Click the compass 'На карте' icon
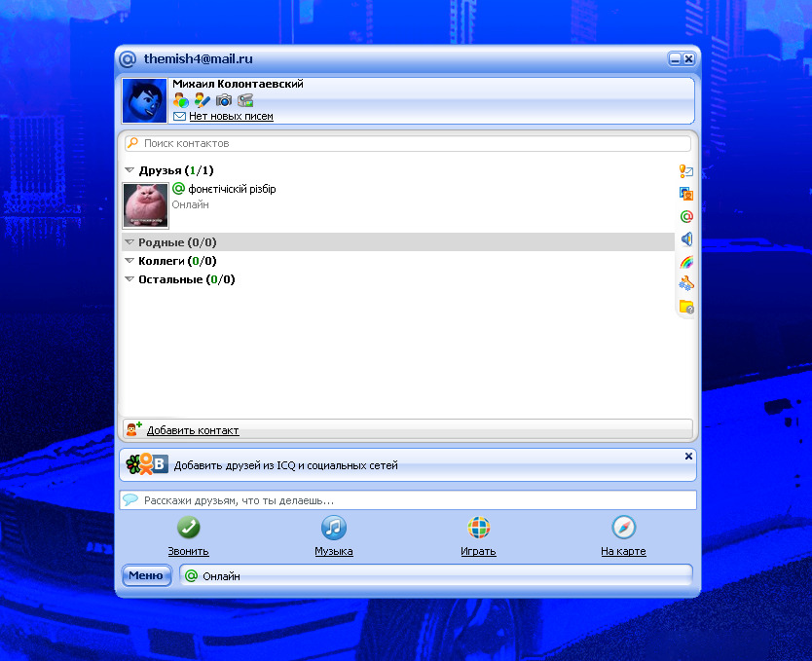Viewport: 812px width, 661px height. pyautogui.click(x=623, y=528)
